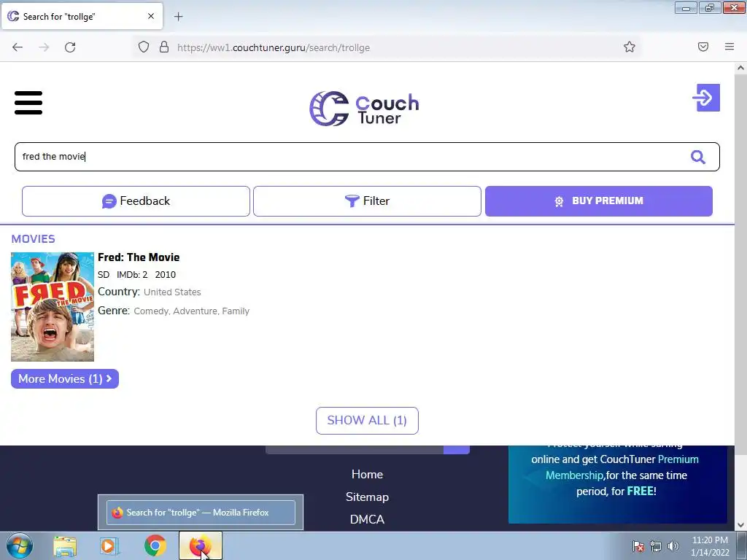Open the volume speaker icon
This screenshot has width=747, height=560.
coord(673,546)
